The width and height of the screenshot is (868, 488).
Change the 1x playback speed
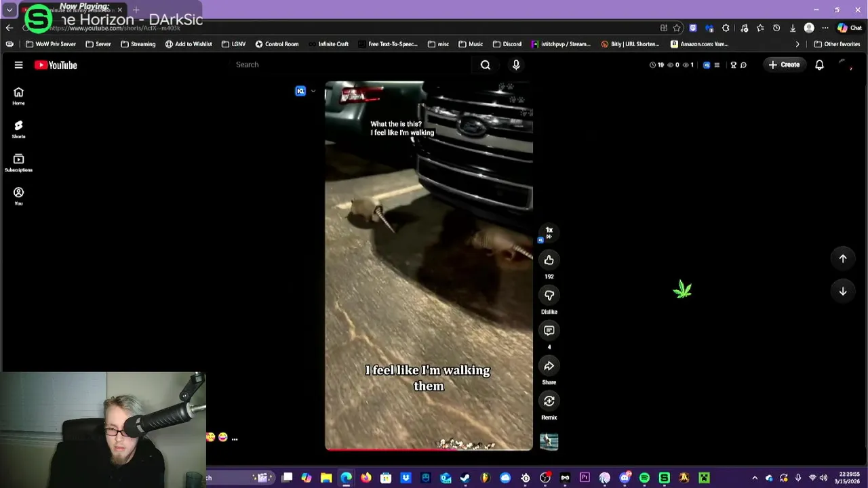[x=549, y=232]
